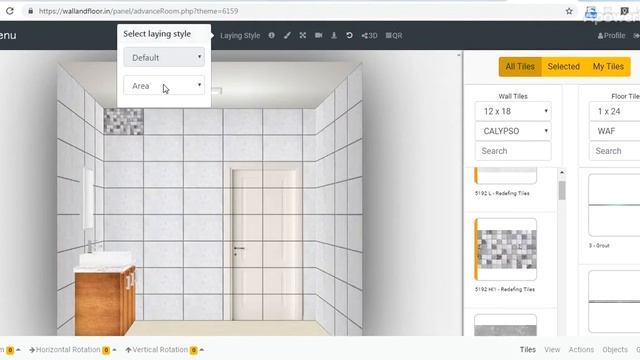Click the wooden vanity cabinet in room

coord(105,301)
